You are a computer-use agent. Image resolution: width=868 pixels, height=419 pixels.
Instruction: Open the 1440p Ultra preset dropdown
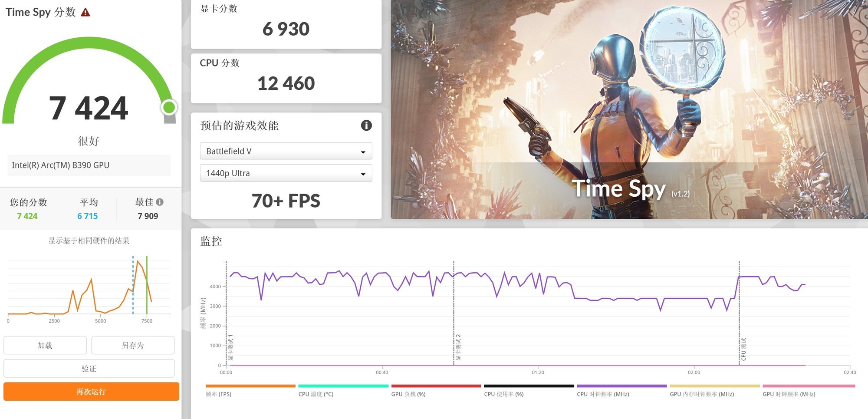[x=286, y=173]
